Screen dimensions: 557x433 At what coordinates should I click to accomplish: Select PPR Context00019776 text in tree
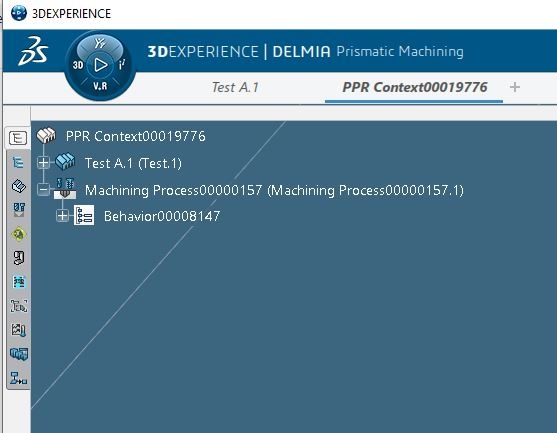(136, 136)
